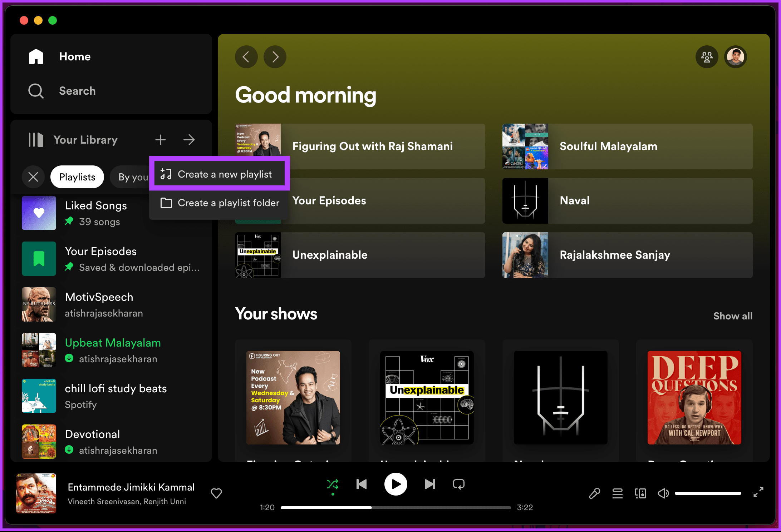Toggle shuffle playback

click(333, 484)
